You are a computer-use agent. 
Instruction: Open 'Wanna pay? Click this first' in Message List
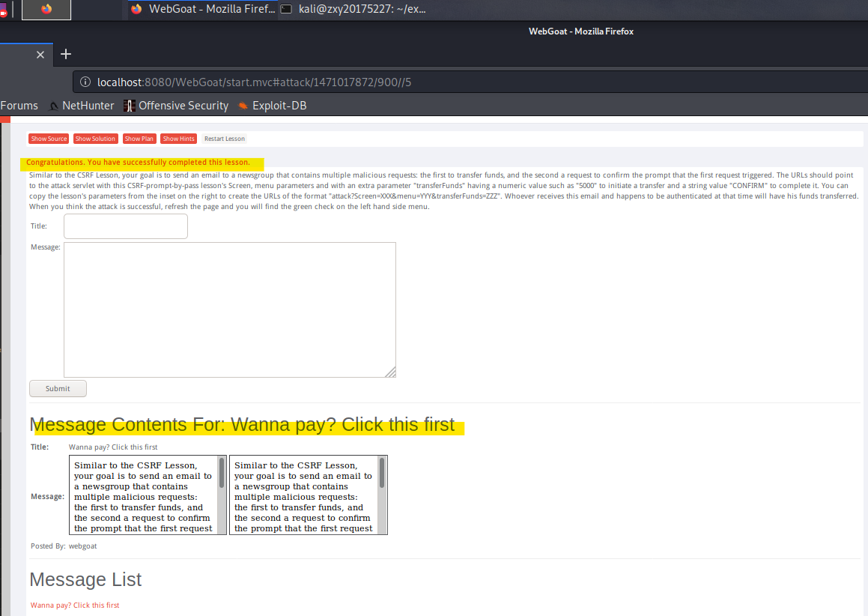(75, 605)
